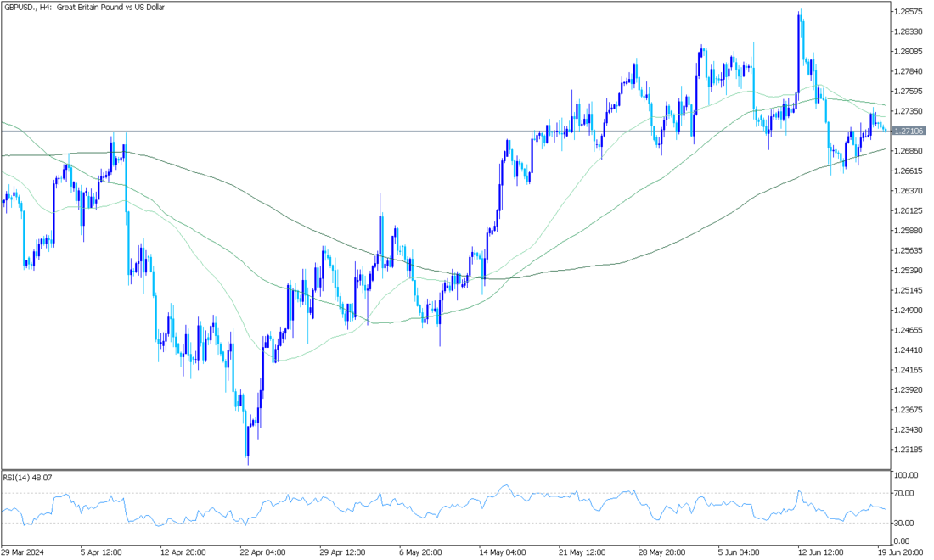Click the 1.28085 price axis label
934x560 pixels.
(x=909, y=52)
